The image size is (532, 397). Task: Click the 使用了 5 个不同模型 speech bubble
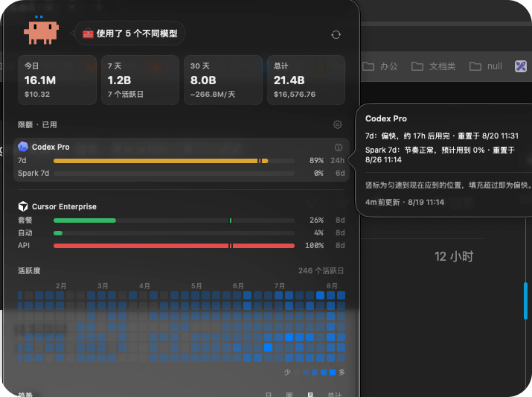click(x=130, y=34)
